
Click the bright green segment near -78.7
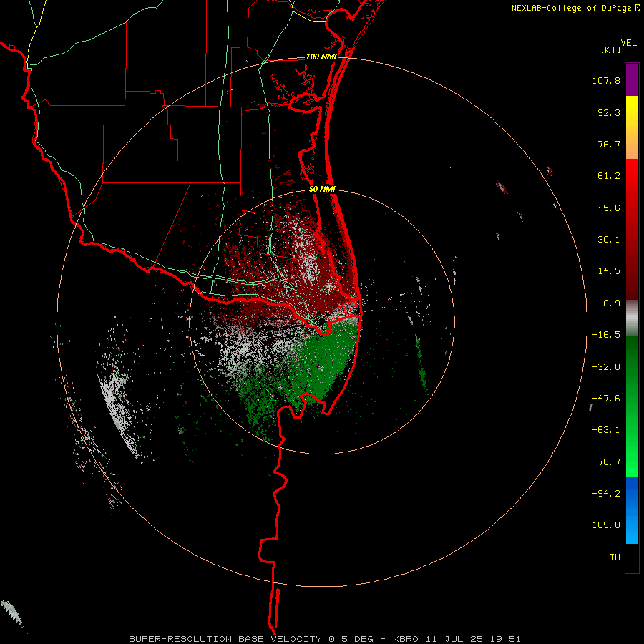[x=632, y=462]
